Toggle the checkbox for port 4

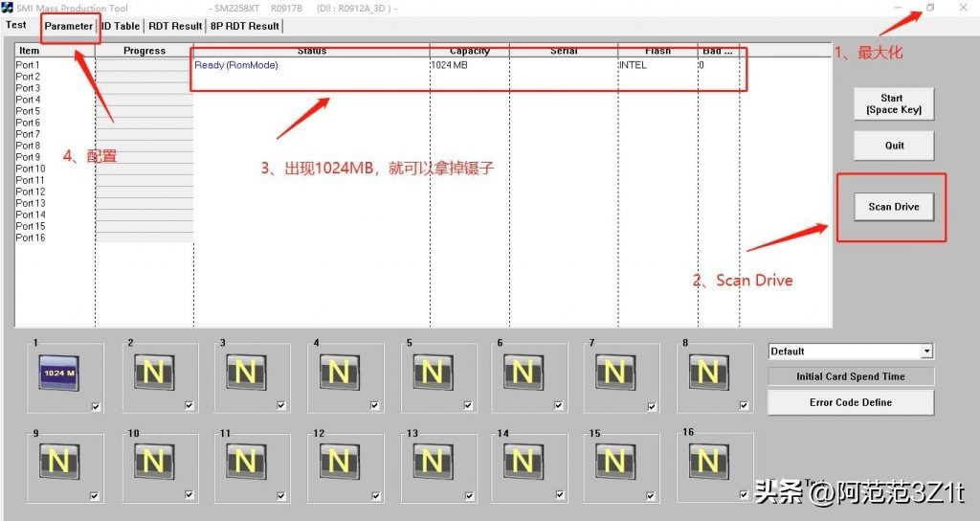coord(374,405)
